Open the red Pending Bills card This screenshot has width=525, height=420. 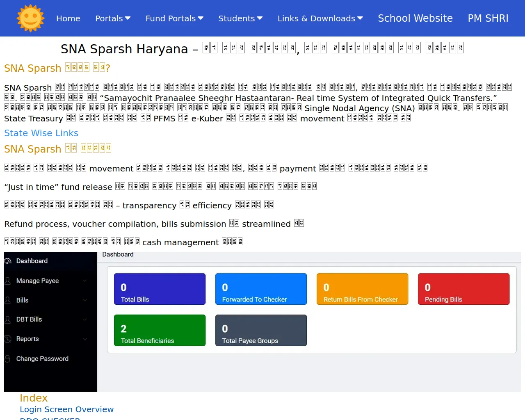click(x=463, y=289)
